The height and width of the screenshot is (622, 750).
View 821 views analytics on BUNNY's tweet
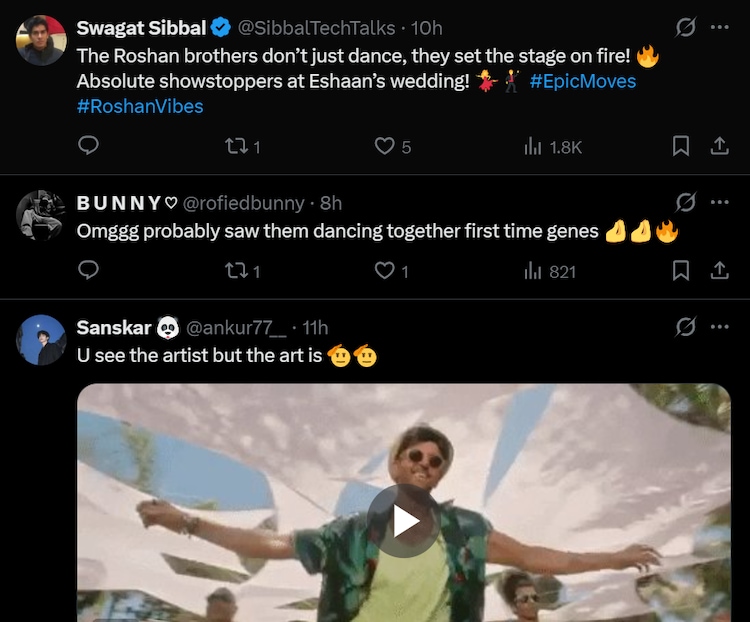[x=551, y=271]
